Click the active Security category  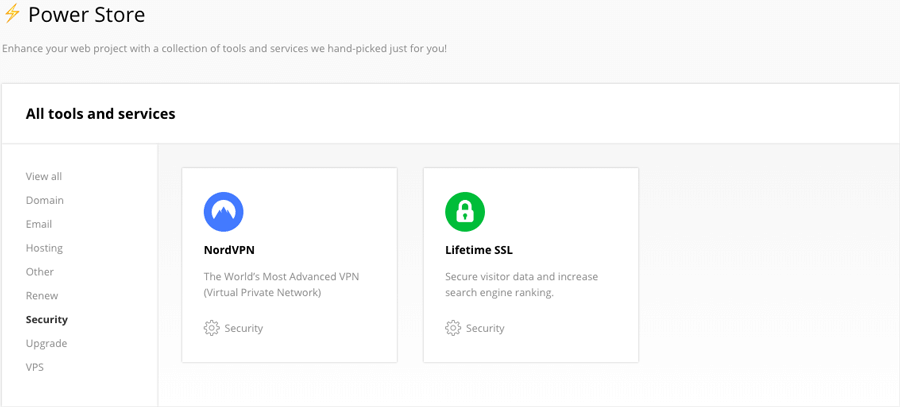click(x=46, y=320)
